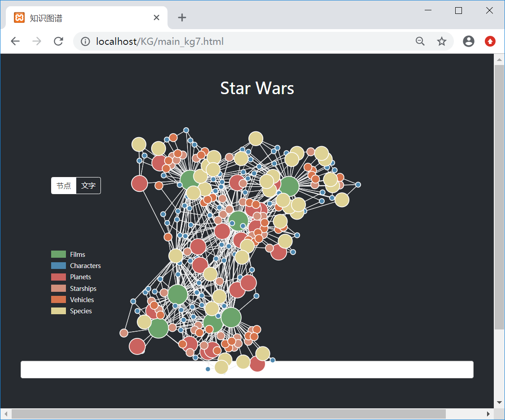Click the XAMPP favicon on the tab
505x420 pixels.
tap(19, 17)
